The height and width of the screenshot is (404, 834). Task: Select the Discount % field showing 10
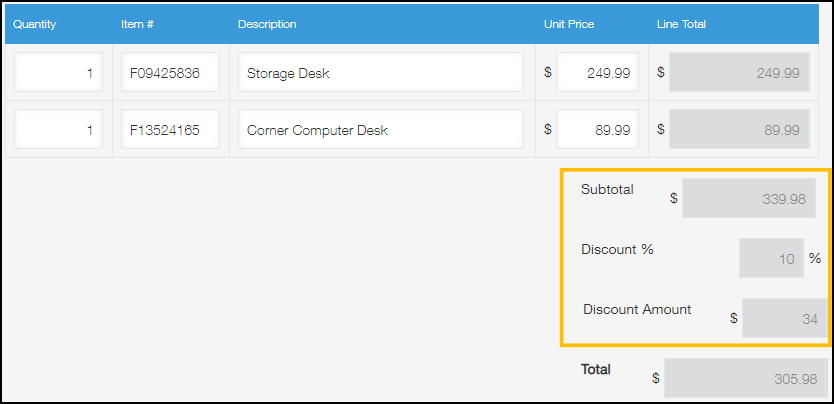pos(771,258)
